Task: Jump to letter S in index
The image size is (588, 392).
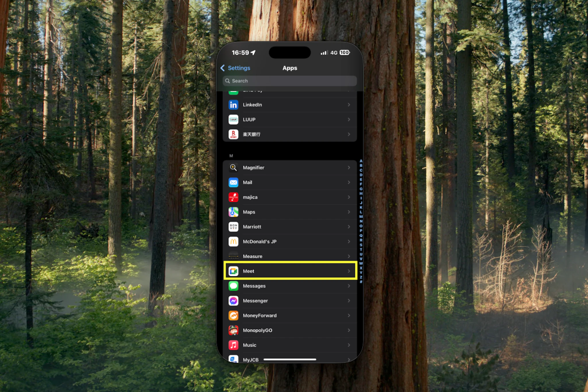Action: [x=361, y=245]
